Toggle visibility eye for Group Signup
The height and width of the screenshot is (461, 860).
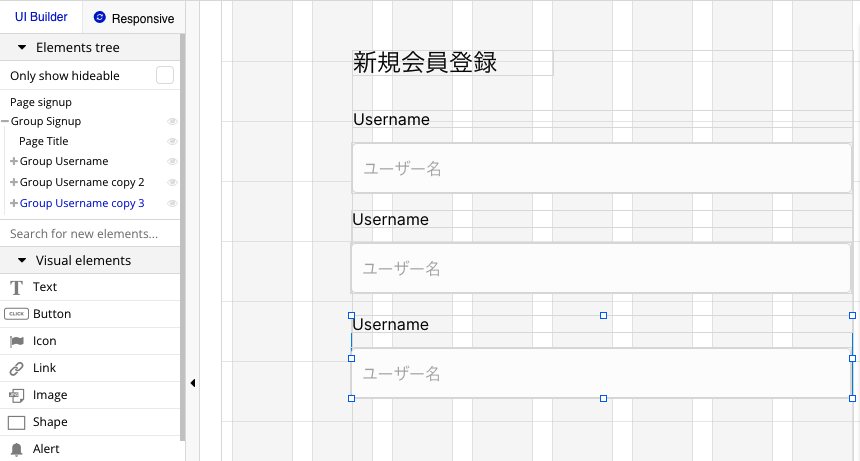pyautogui.click(x=172, y=121)
